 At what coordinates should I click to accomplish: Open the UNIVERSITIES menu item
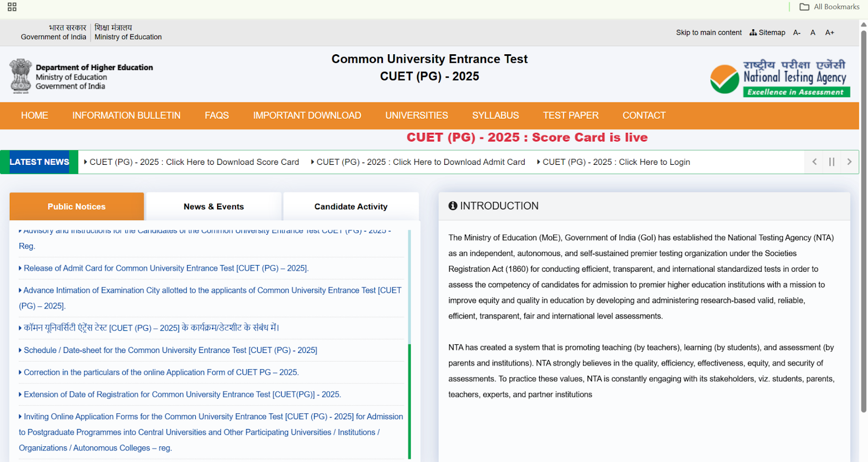[x=417, y=116]
